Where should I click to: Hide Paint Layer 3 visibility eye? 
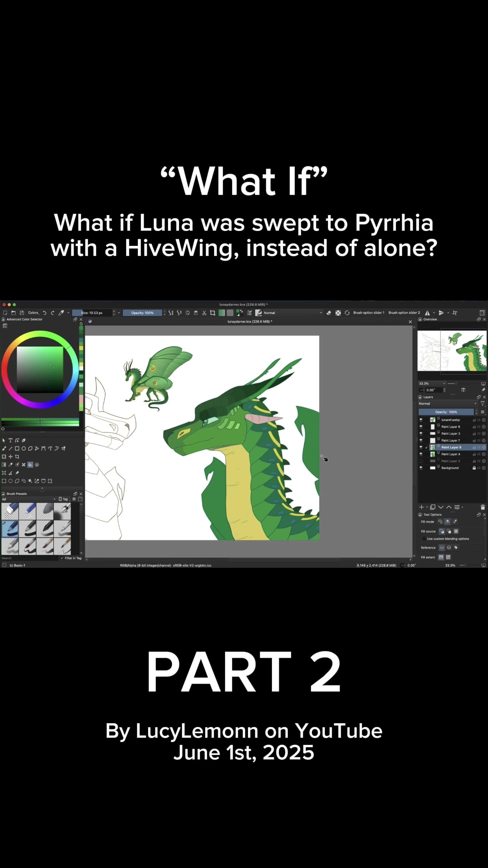point(421,434)
